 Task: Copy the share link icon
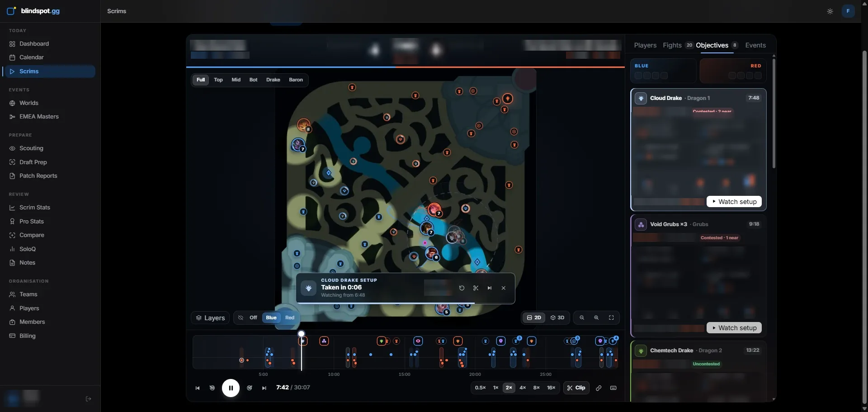(x=599, y=388)
